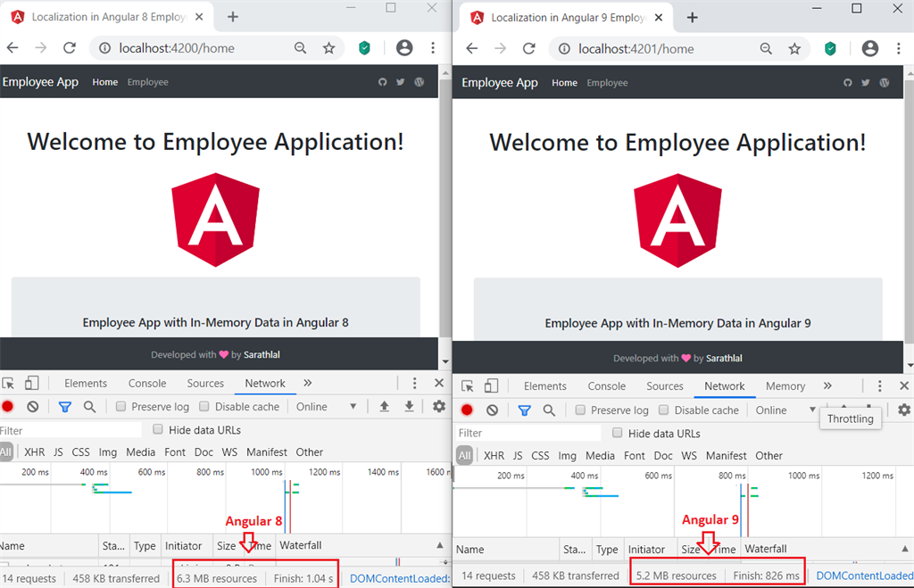Select inspect element tool in Angular 8 DevTools
Image resolution: width=914 pixels, height=588 pixels.
[x=8, y=384]
